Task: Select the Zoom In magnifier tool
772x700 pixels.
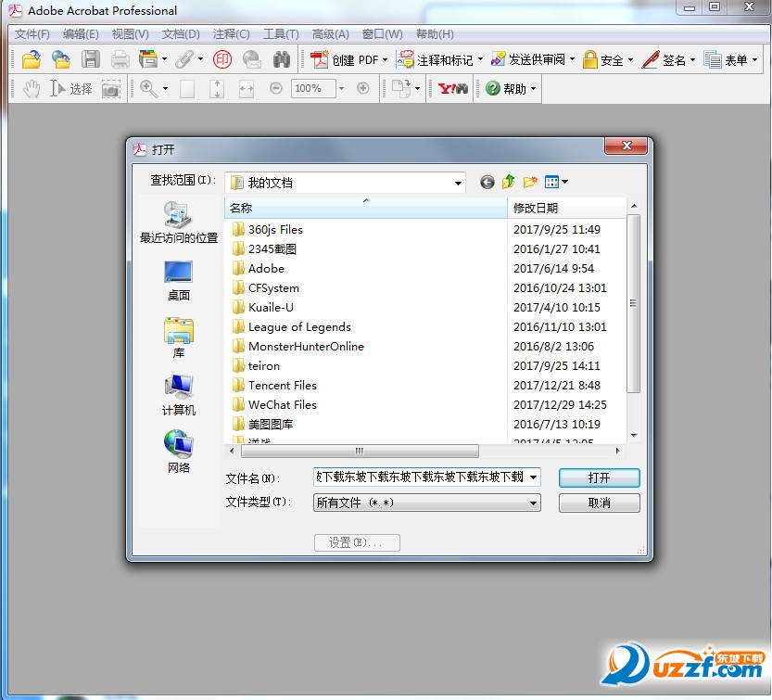Action: click(x=148, y=89)
